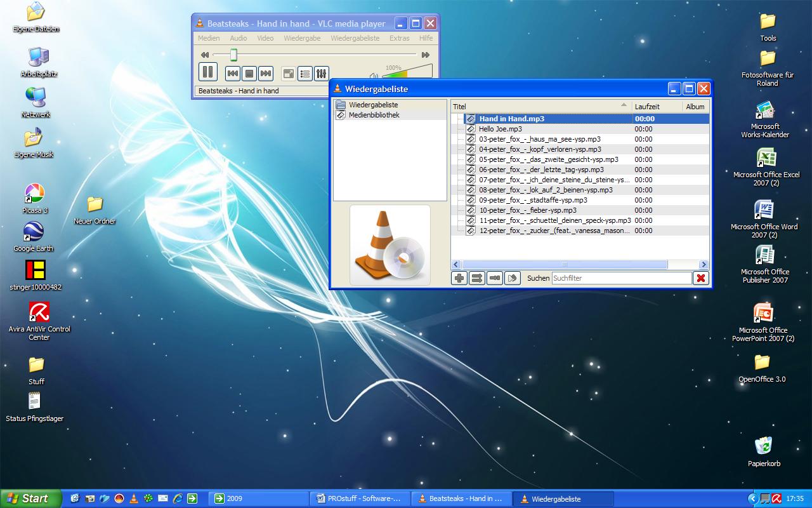Open the Wiedergabe menu
This screenshot has width=812, height=508.
click(x=302, y=38)
